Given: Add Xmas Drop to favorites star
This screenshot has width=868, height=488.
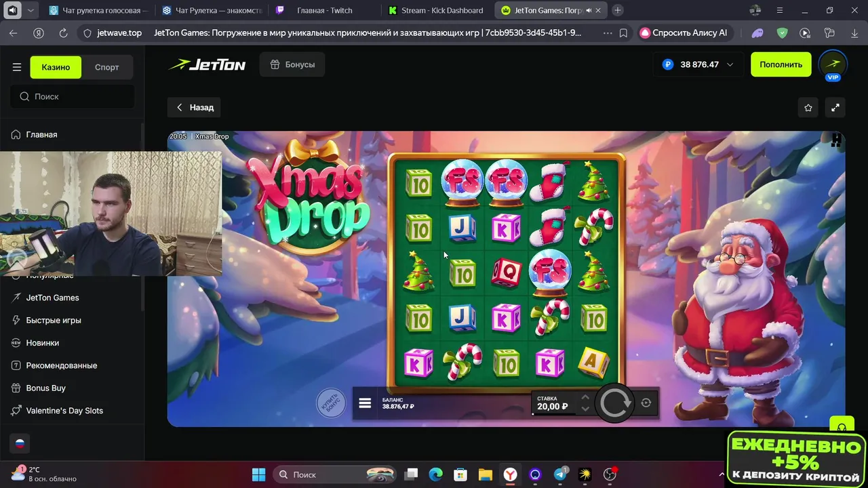Looking at the screenshot, I should tap(808, 107).
